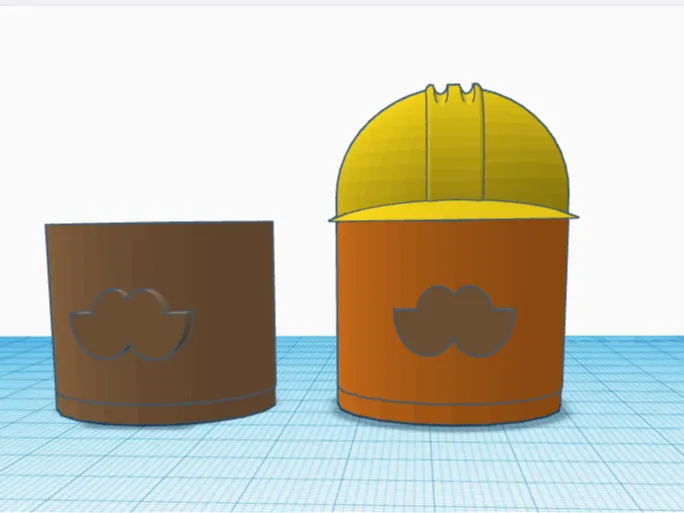684x513 pixels.
Task: Click the mustache on the orange cylinder
Action: [x=454, y=321]
